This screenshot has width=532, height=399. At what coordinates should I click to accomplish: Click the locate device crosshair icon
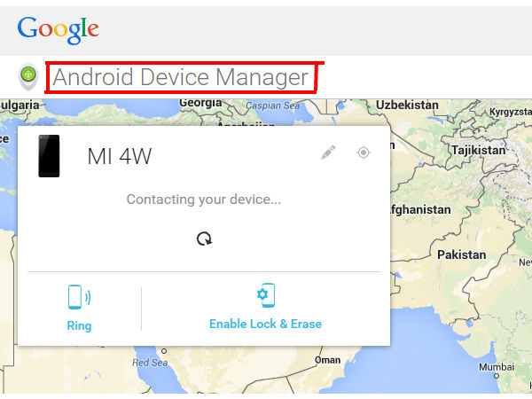click(x=364, y=153)
